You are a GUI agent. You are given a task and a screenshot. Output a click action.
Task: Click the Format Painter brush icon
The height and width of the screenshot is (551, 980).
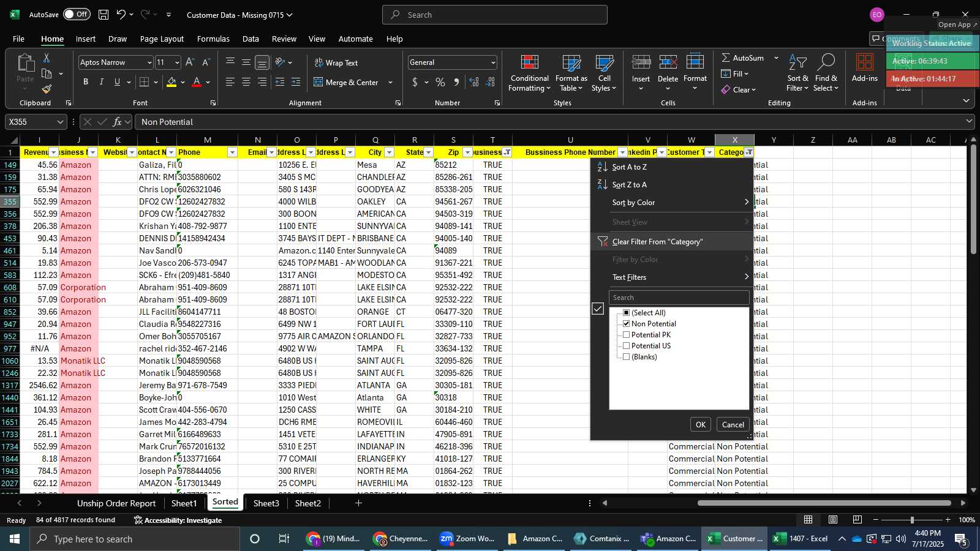pos(46,89)
